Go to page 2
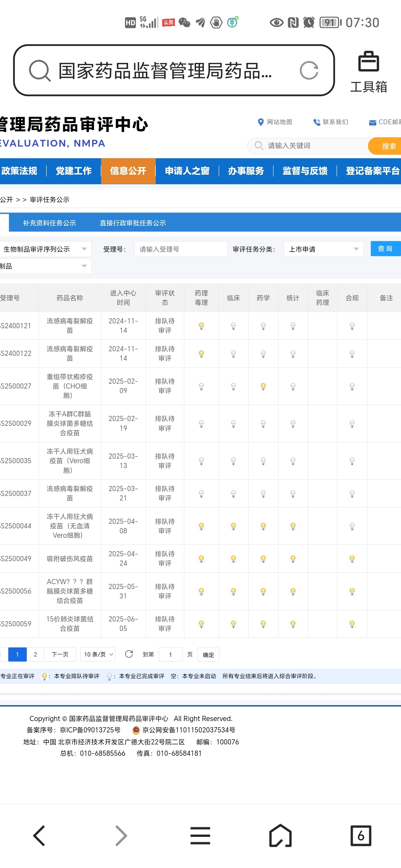Screen dimensions: 401x868 [x=35, y=654]
